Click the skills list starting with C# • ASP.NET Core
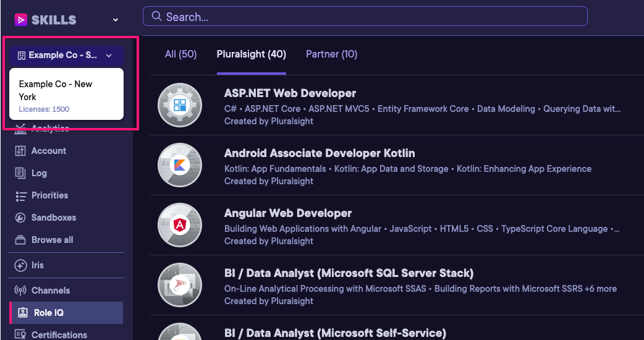This screenshot has width=644, height=340. [x=423, y=109]
